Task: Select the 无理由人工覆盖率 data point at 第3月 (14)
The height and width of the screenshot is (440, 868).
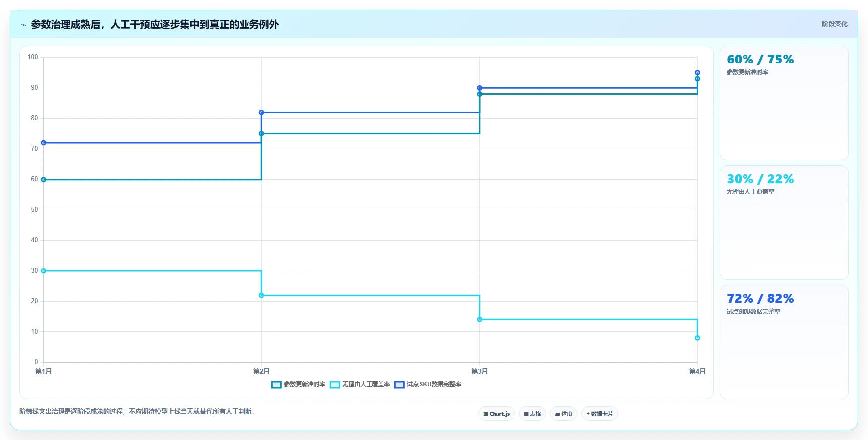Action: tap(480, 319)
